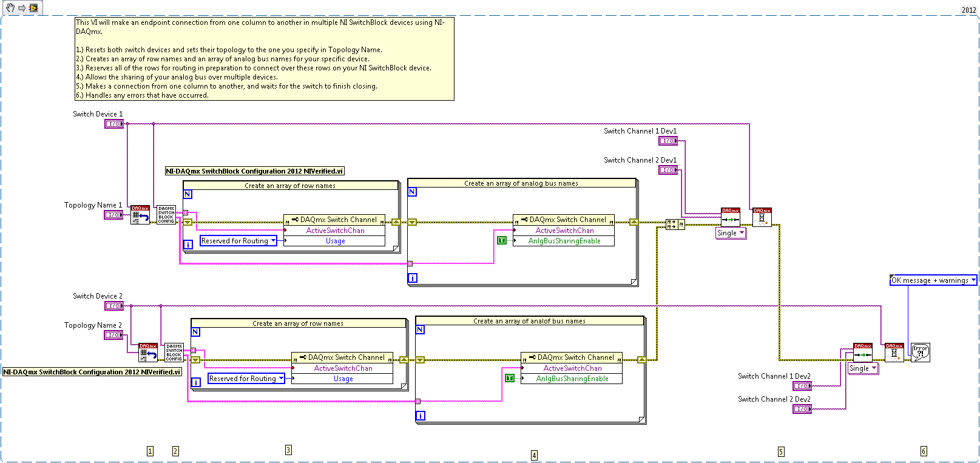Click the lower analog bus loop output tunnel
Viewport: 980px width, 463px height.
[641, 360]
